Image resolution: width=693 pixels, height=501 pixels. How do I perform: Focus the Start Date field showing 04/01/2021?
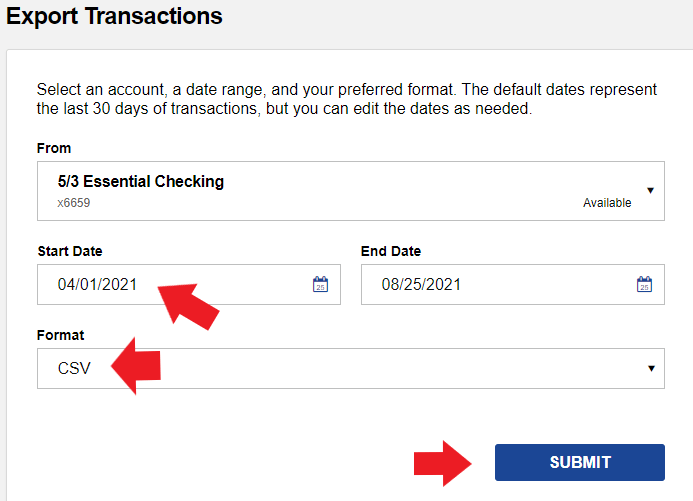tap(189, 285)
